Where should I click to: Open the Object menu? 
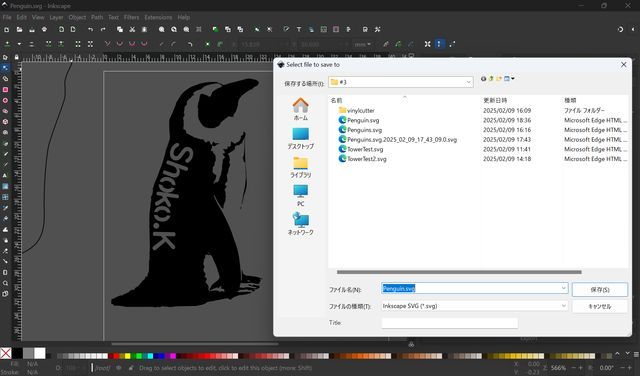coord(77,17)
